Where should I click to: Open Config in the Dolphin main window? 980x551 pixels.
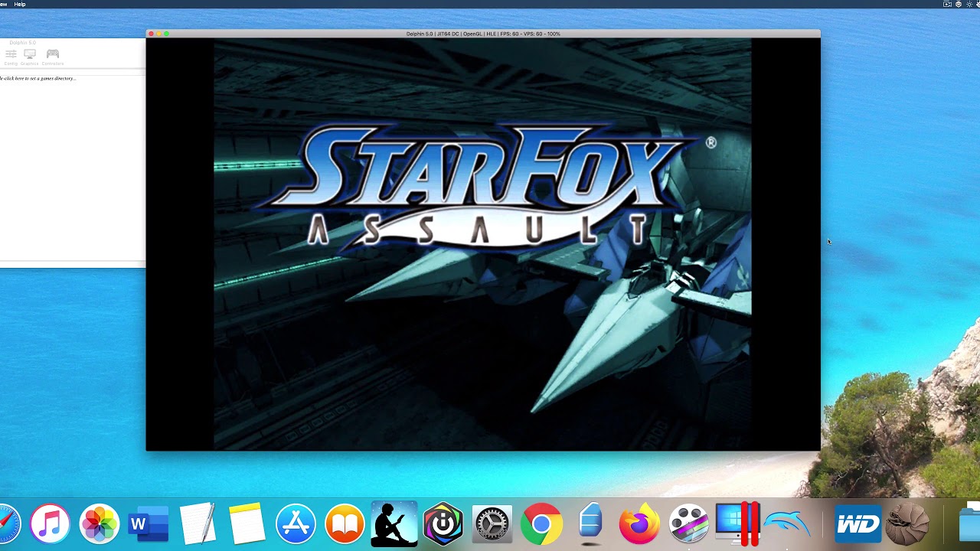point(11,57)
